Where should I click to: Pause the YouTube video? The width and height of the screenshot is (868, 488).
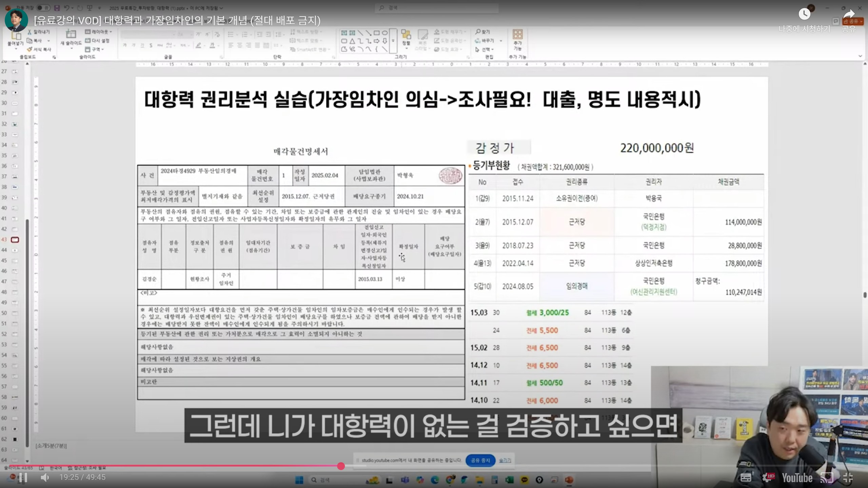[x=23, y=477]
